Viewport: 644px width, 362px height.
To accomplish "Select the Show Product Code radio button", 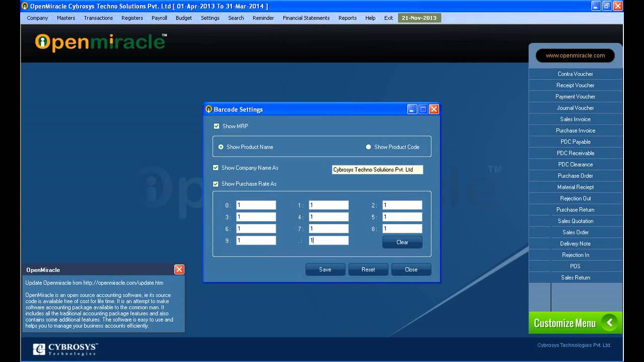I will [x=368, y=147].
